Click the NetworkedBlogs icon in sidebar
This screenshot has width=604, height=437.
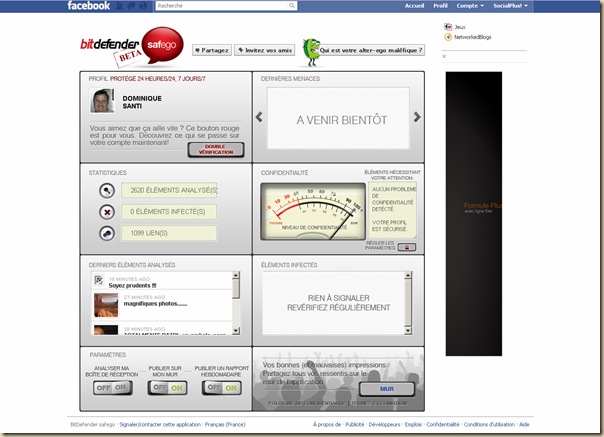pyautogui.click(x=448, y=37)
